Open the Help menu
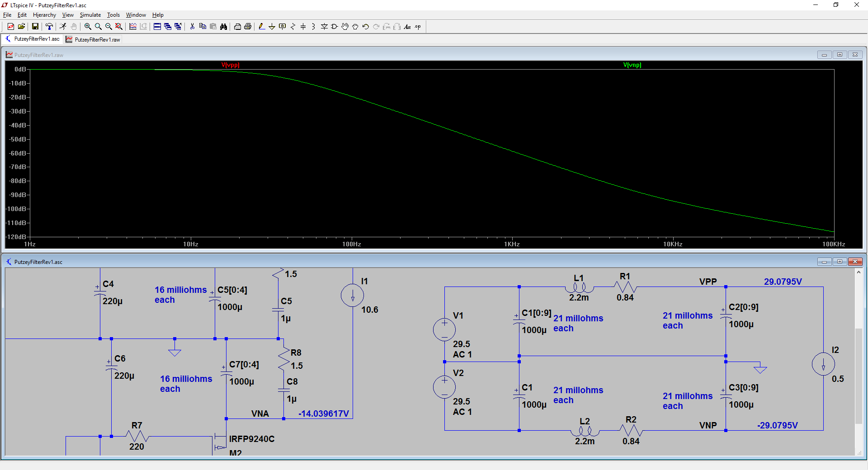The width and height of the screenshot is (868, 470). [x=158, y=15]
